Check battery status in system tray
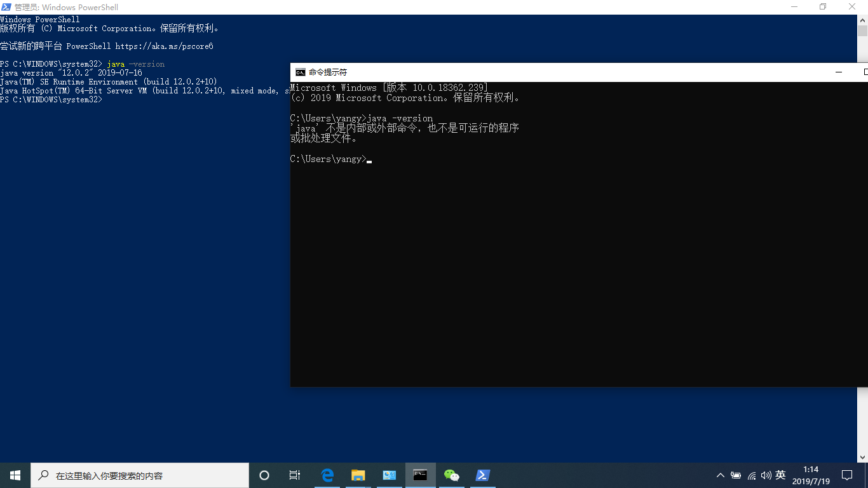 (x=736, y=475)
